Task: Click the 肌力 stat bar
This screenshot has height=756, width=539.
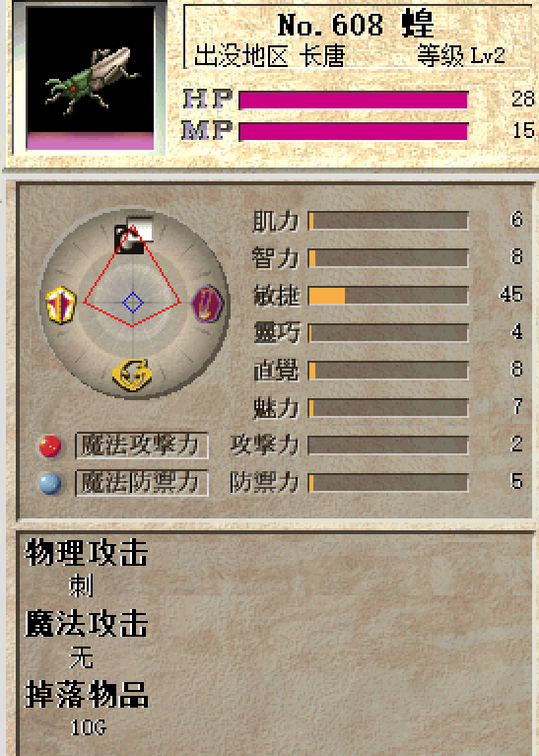Action: point(388,221)
